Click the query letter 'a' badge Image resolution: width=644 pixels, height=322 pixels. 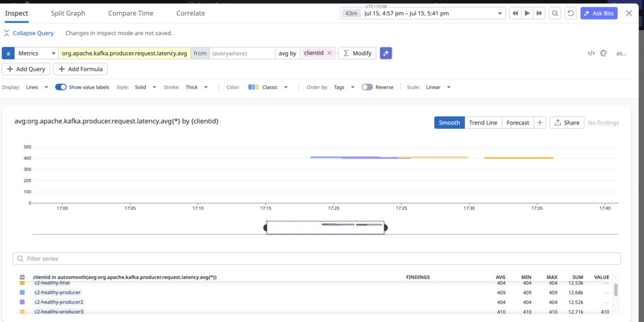click(x=8, y=53)
